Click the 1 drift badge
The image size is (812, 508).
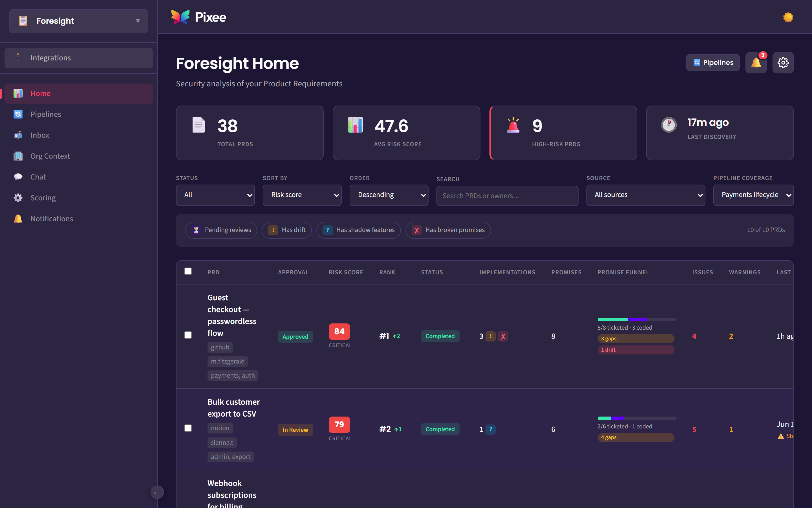point(636,350)
